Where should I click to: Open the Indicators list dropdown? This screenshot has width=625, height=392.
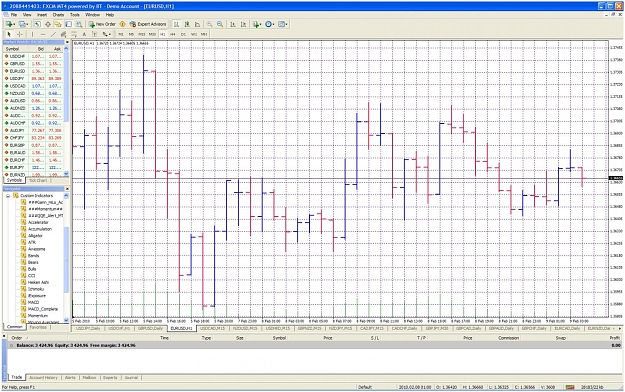257,24
